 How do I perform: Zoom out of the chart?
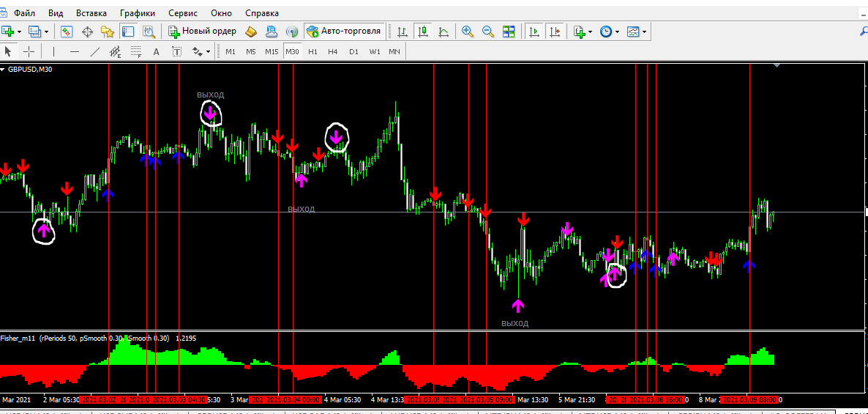click(487, 32)
